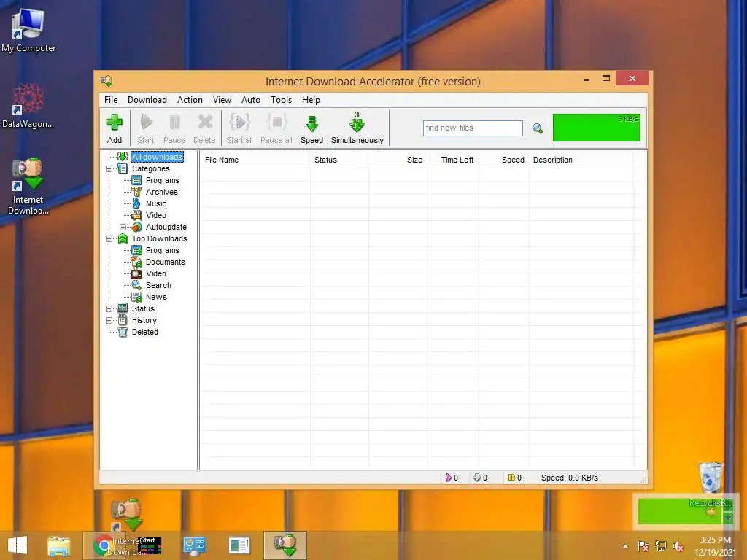This screenshot has height=560, width=747.
Task: Open the View menu
Action: (x=222, y=99)
